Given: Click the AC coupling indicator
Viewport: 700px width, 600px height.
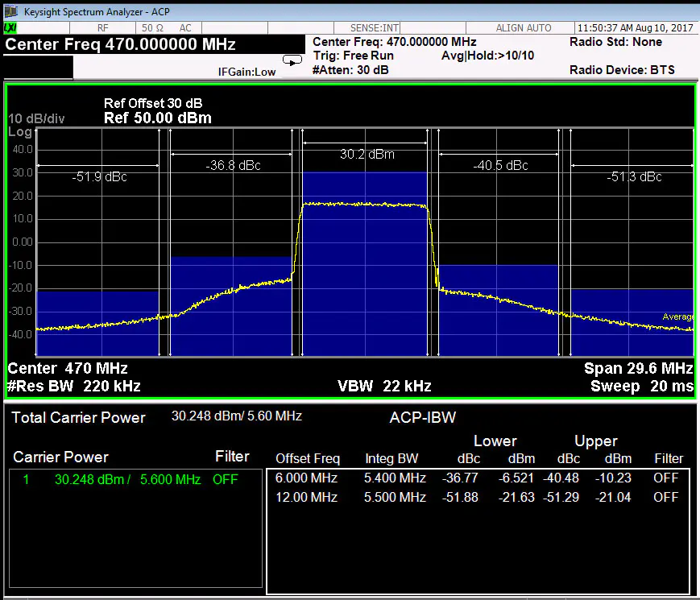Looking at the screenshot, I should point(185,28).
